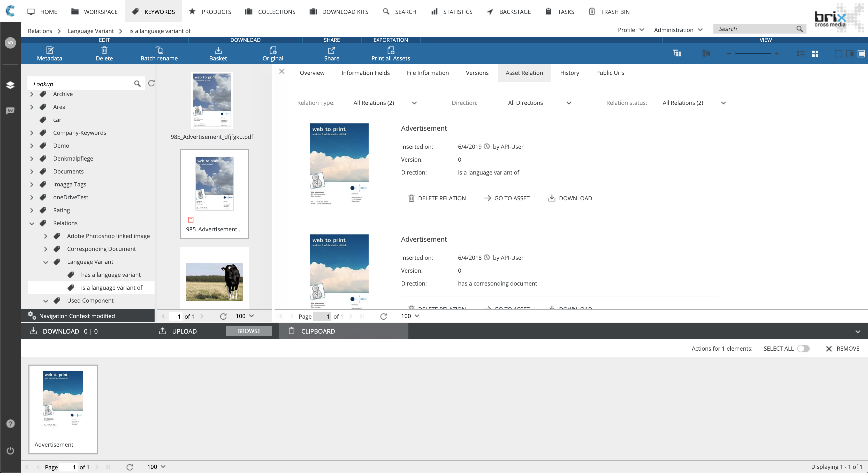Click the help question mark icon

[10, 423]
